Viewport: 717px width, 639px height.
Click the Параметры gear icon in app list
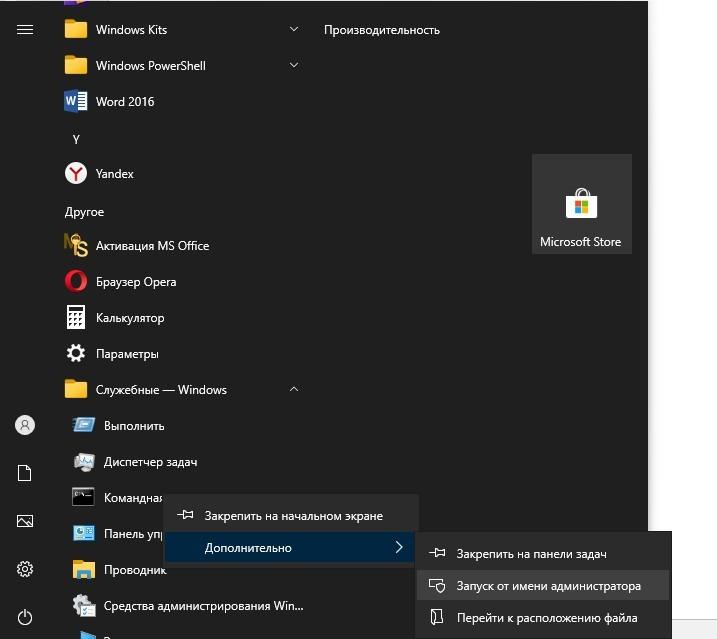tap(76, 353)
